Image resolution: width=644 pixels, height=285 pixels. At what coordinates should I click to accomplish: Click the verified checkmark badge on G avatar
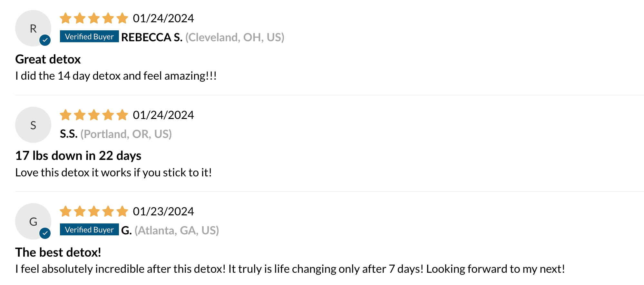point(45,233)
